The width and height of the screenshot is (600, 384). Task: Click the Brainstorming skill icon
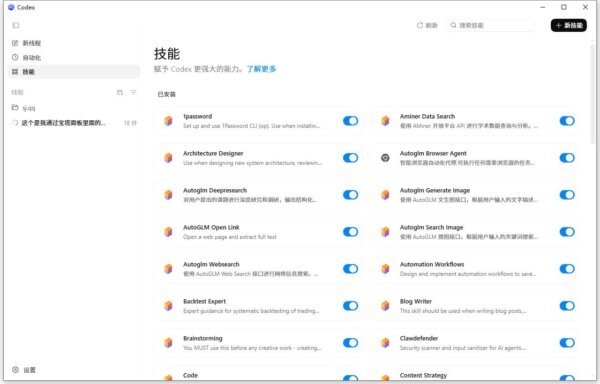(x=168, y=343)
